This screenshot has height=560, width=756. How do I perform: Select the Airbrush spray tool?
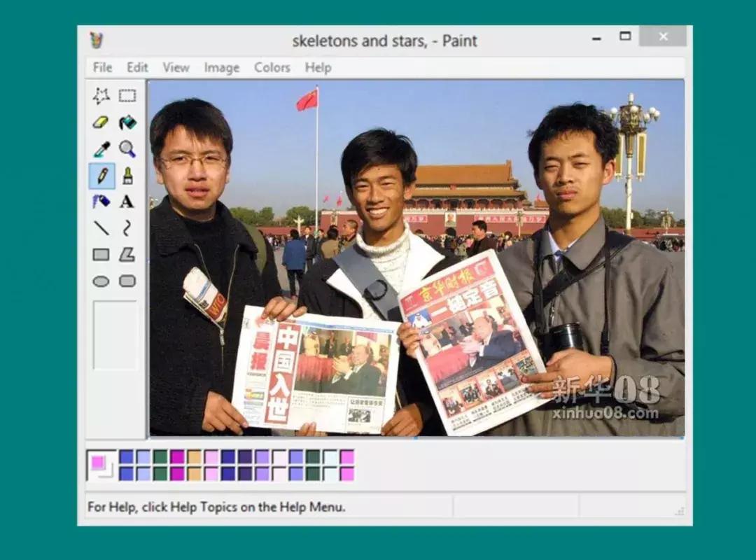101,202
